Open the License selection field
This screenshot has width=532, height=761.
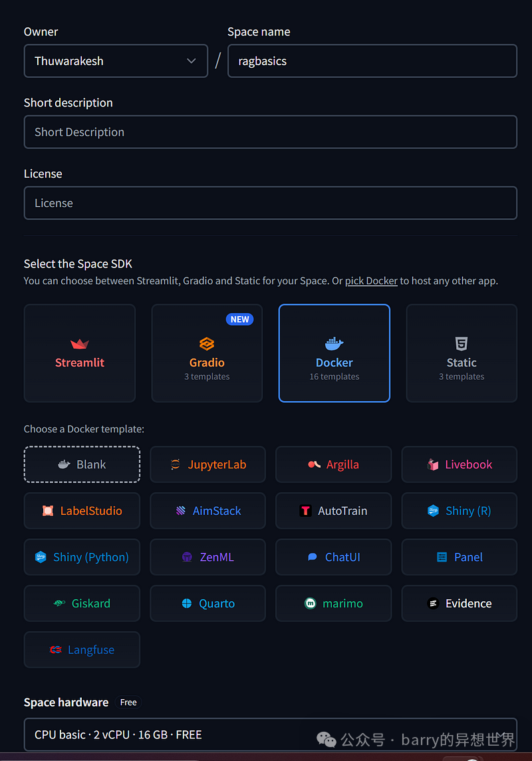point(270,203)
